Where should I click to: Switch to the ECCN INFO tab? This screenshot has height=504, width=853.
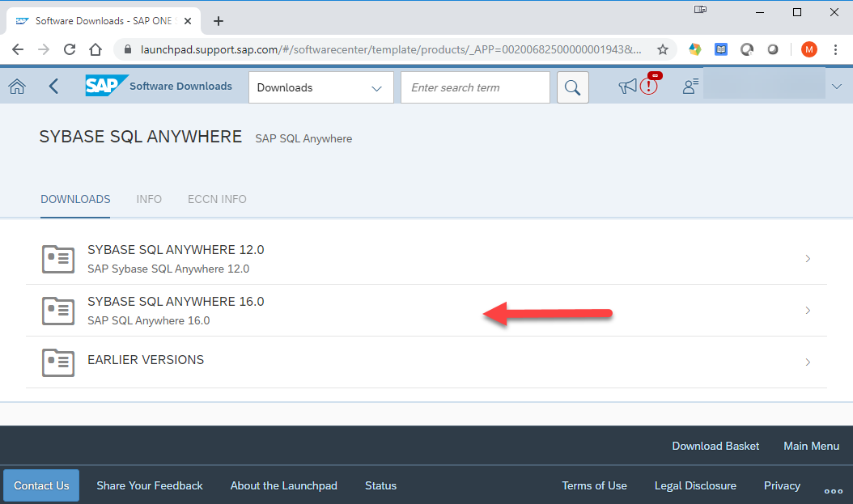click(217, 199)
